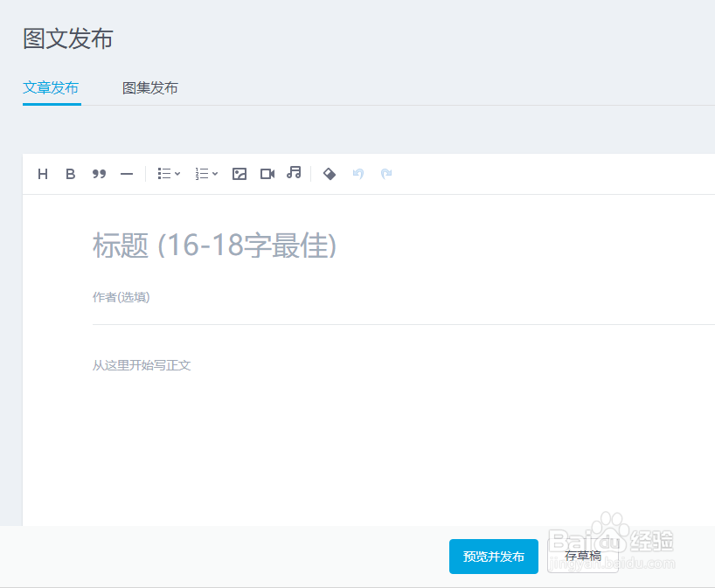Click the 预览并发布 button
Viewport: 715px width, 588px height.
click(x=493, y=557)
